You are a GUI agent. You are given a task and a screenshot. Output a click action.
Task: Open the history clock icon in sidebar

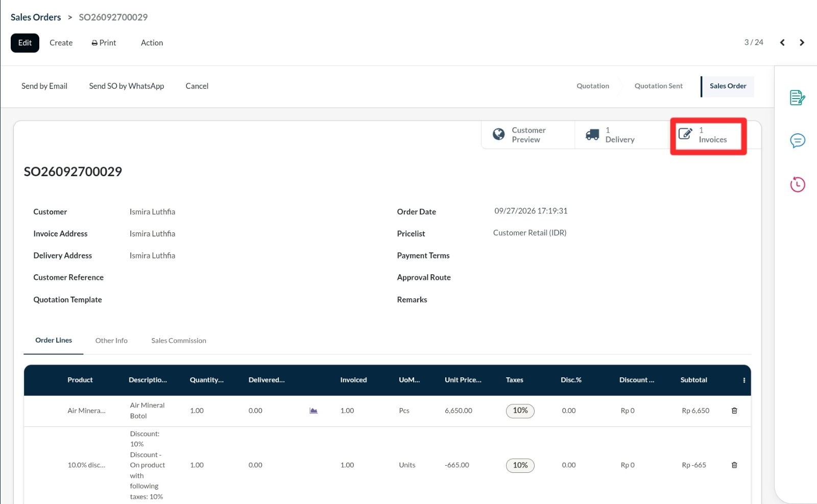coord(797,184)
